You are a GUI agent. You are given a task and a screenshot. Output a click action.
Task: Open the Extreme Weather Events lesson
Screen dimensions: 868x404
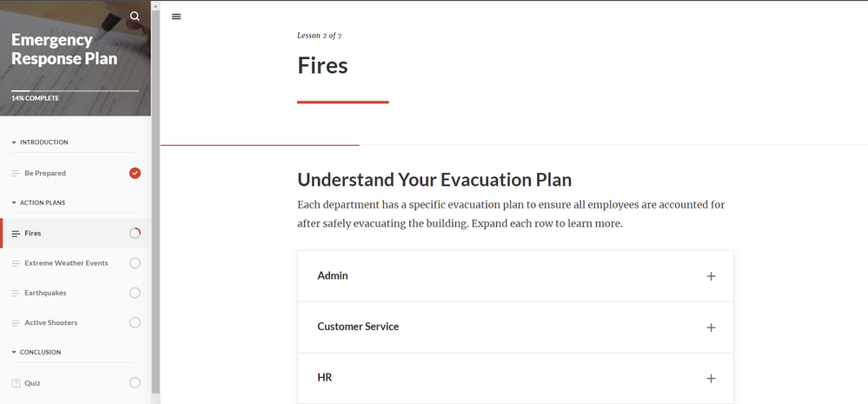pos(66,263)
